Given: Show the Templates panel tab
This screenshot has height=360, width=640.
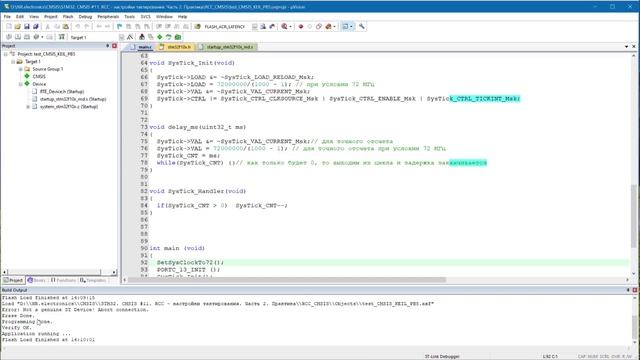Looking at the screenshot, I should click(x=93, y=280).
